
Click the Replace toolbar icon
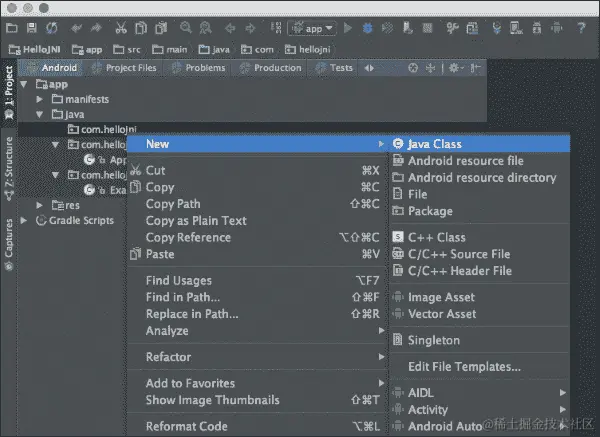tap(205, 28)
